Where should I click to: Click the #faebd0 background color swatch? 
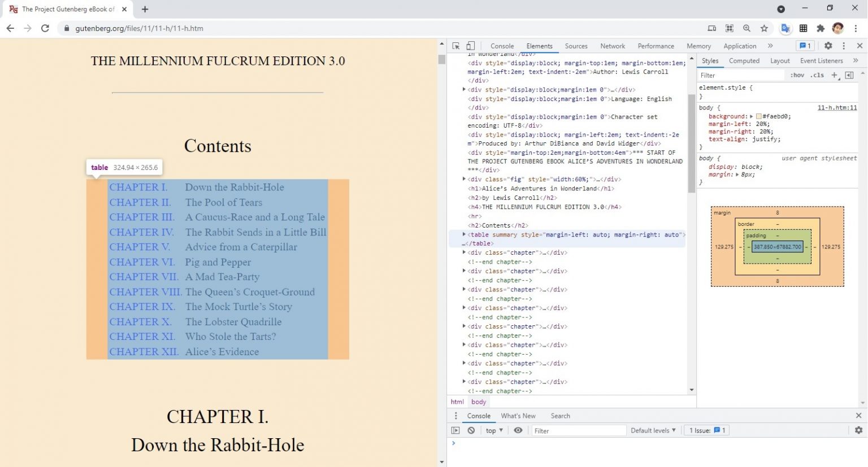tap(758, 116)
